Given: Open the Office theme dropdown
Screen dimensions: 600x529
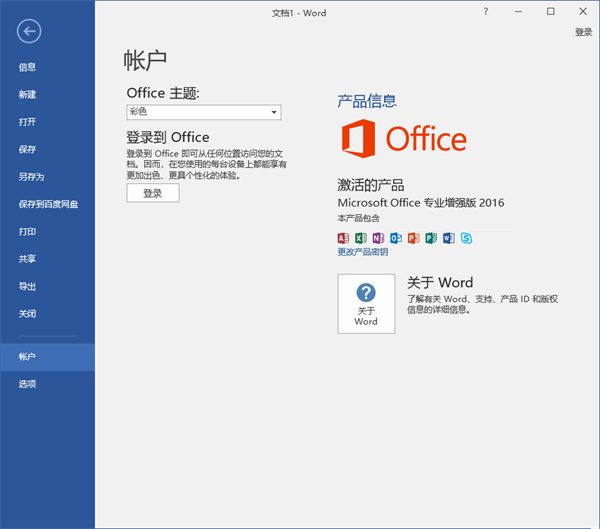Looking at the screenshot, I should (x=204, y=113).
